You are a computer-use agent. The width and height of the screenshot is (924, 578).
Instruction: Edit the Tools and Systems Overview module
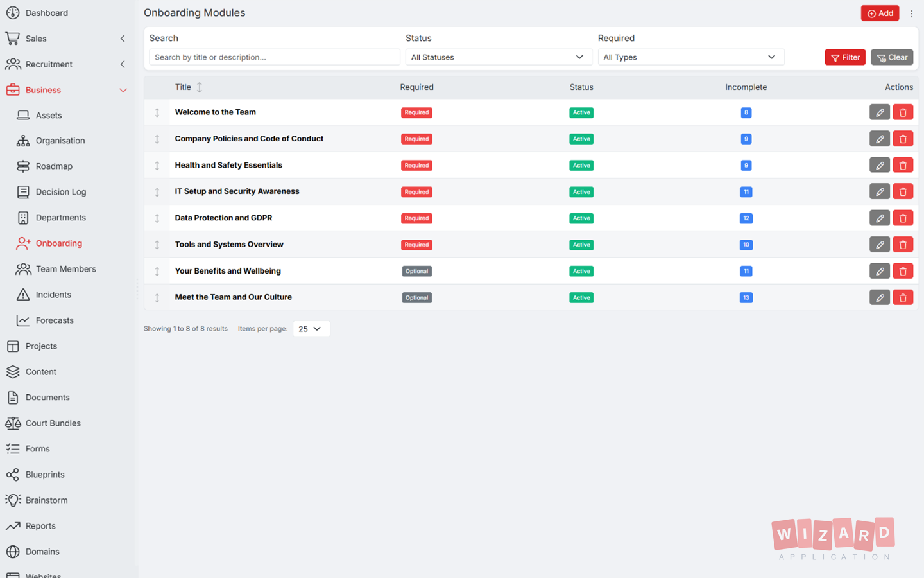879,245
